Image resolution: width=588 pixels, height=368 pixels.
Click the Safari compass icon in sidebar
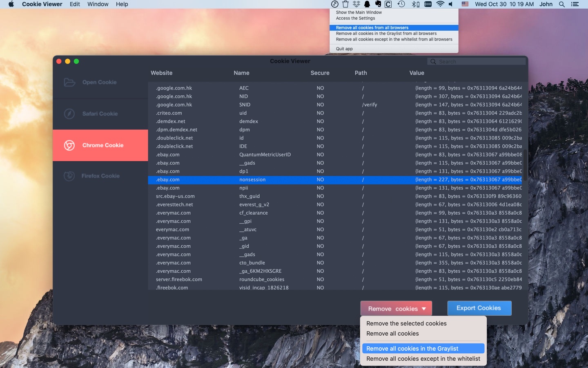tap(69, 114)
